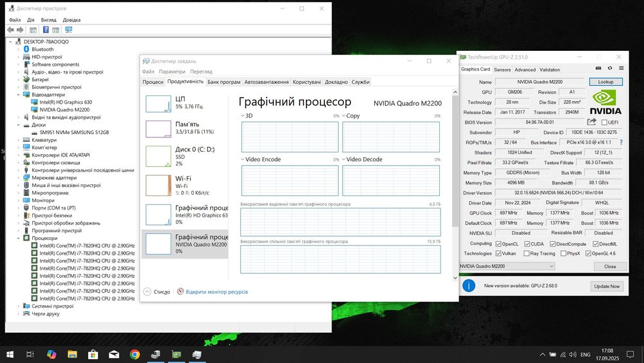Viewport: 644px width, 363px height.
Task: Collapse the Процесори tree node
Action: [18, 238]
